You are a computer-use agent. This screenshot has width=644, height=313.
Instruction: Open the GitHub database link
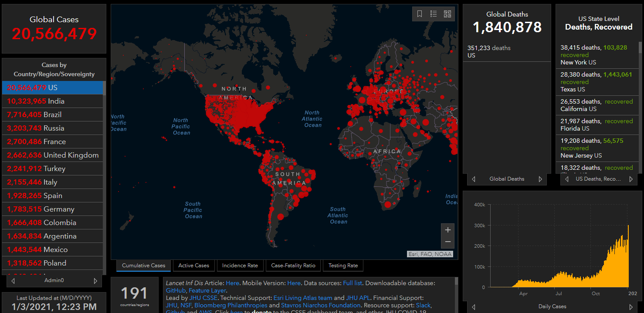point(176,290)
